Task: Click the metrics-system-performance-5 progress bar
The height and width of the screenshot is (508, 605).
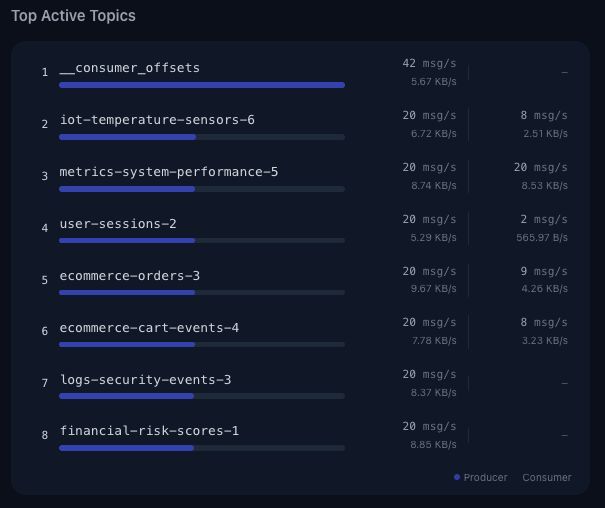Action: [x=202, y=189]
